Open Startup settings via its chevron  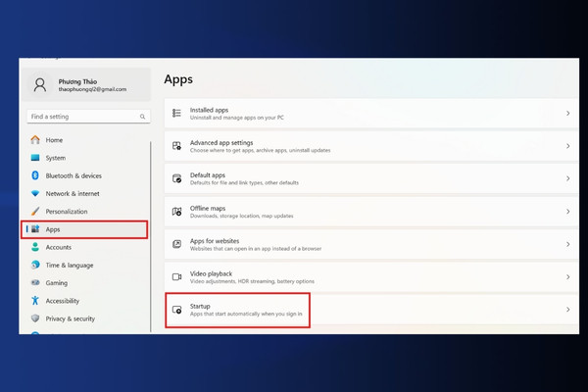pyautogui.click(x=567, y=310)
